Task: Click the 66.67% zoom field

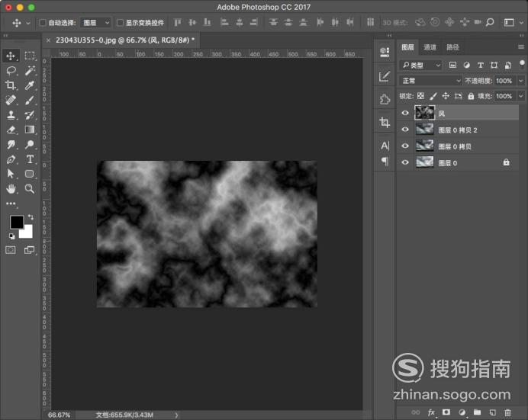Action: point(60,415)
